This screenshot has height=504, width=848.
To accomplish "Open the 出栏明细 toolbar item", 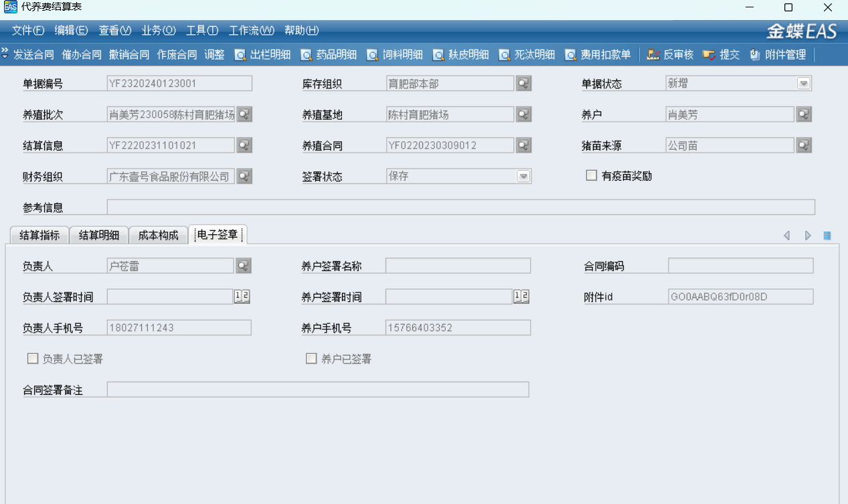I will 262,55.
